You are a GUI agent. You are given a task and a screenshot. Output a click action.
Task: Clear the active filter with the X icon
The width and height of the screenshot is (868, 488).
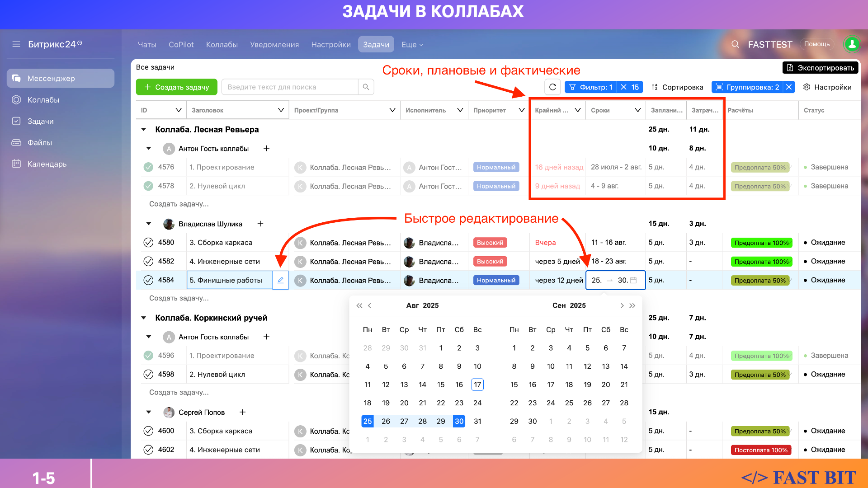point(623,87)
